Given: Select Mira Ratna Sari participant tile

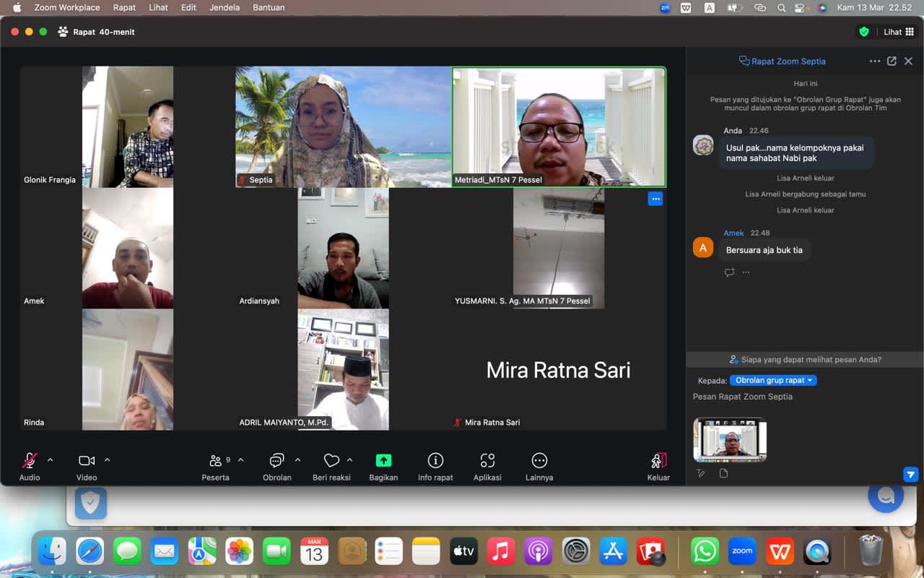Looking at the screenshot, I should 559,370.
